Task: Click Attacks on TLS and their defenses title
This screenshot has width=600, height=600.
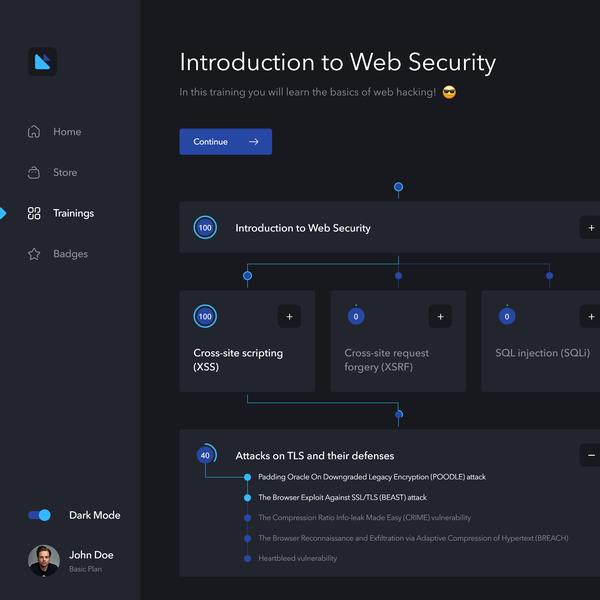Action: click(315, 456)
